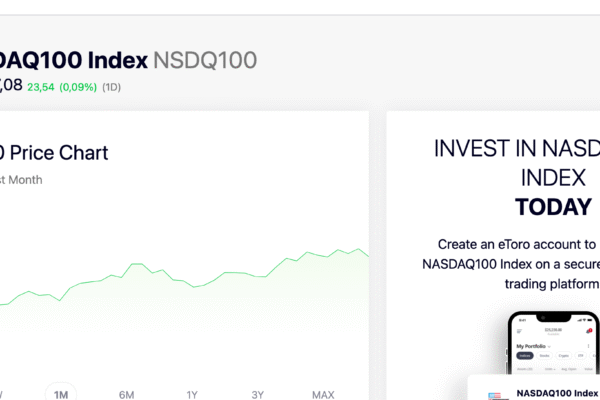
Task: Open the three-dot menu beside My Portfolio
Action: 590,345
